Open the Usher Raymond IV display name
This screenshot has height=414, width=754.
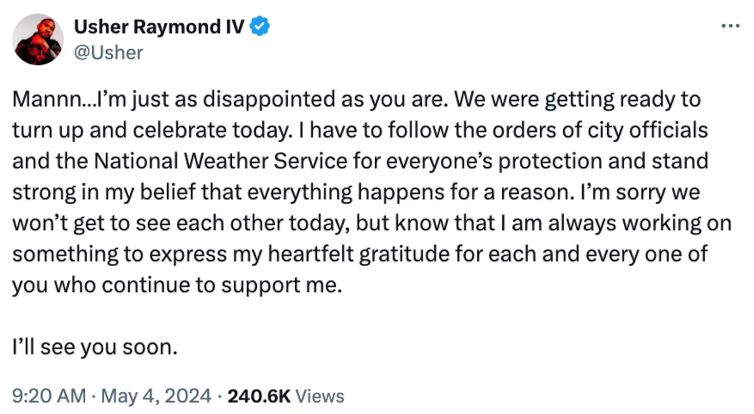coord(159,27)
